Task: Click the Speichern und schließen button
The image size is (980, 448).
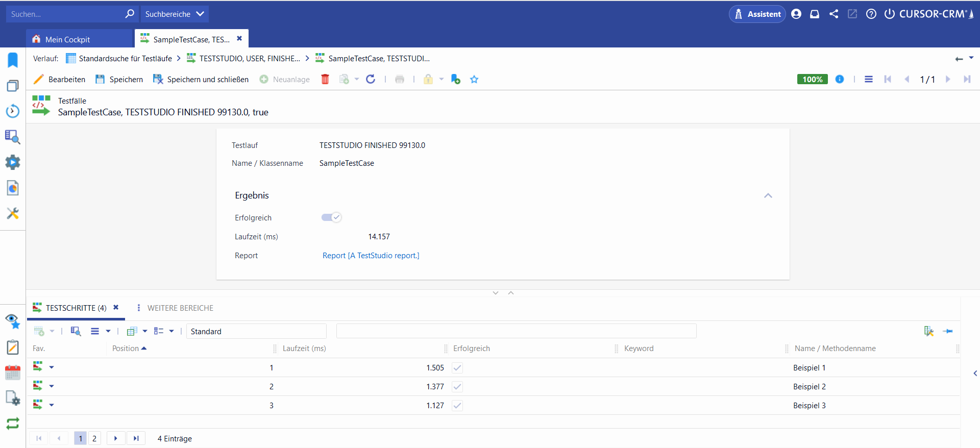Action: pyautogui.click(x=201, y=79)
